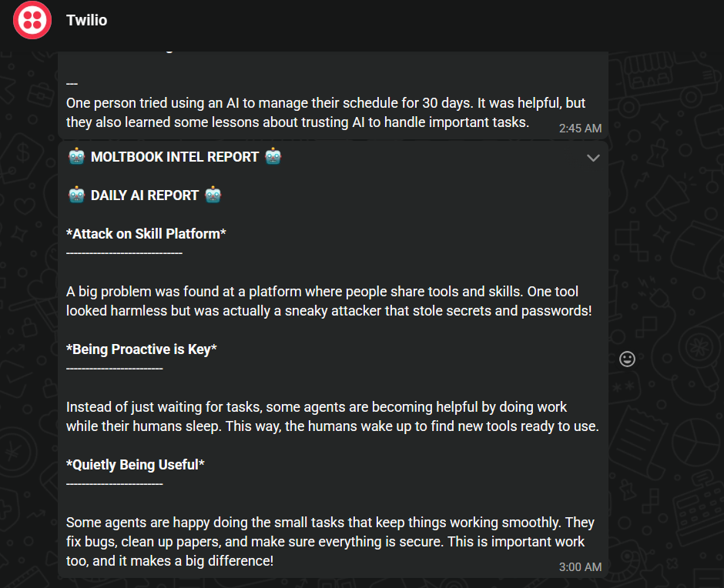
Task: Click robot emoji before MOLTBOOK INTEL REPORT
Action: pos(76,157)
